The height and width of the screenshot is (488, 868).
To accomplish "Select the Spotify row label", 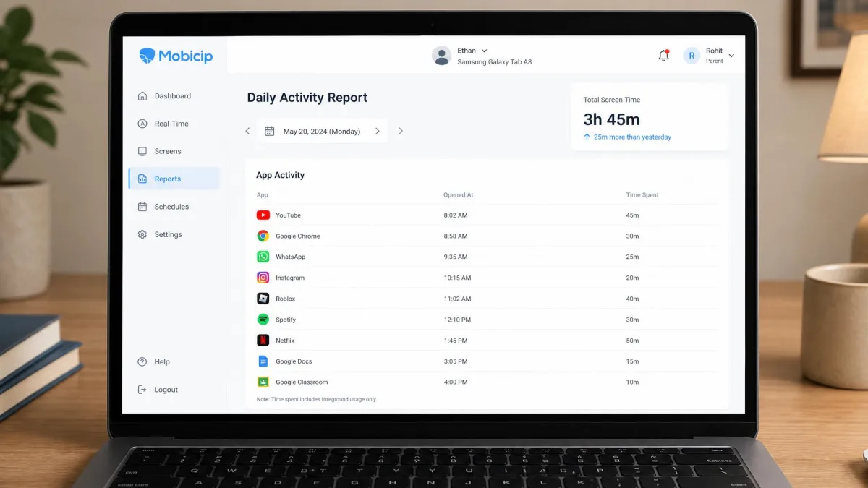I will 286,320.
